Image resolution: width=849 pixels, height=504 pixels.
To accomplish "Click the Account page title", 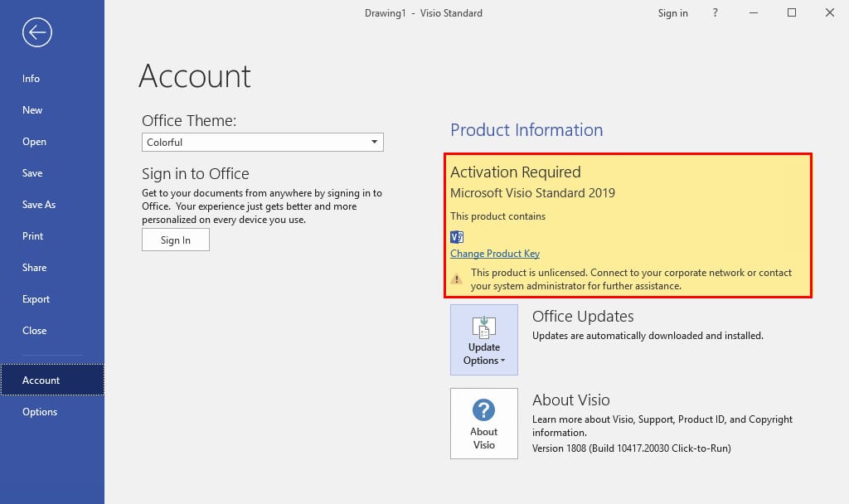I will pyautogui.click(x=195, y=76).
